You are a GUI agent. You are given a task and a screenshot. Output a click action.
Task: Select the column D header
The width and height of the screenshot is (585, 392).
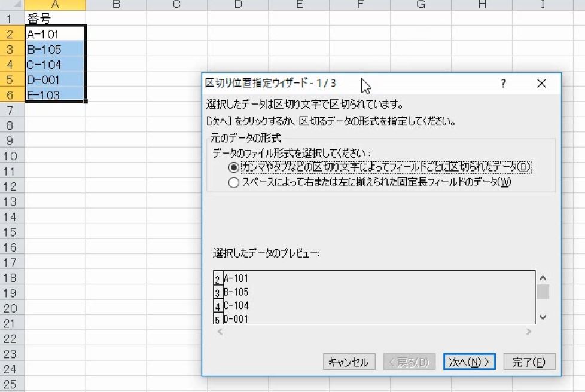[237, 5]
